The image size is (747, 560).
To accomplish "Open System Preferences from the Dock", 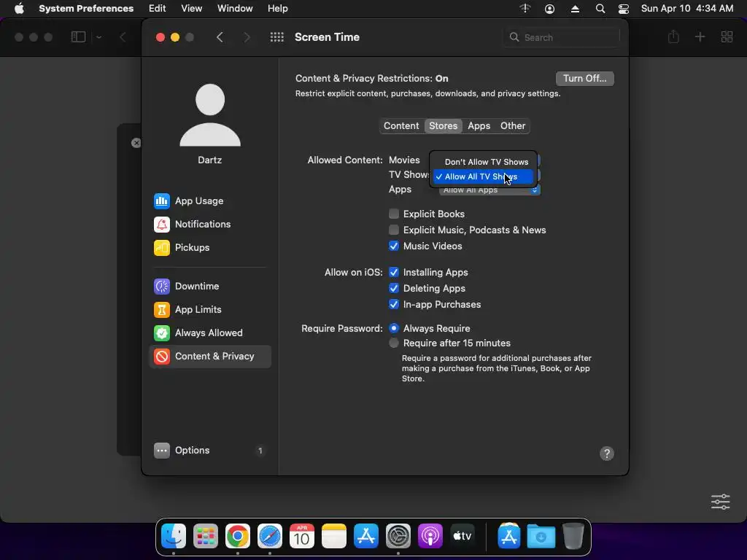I will tap(398, 537).
